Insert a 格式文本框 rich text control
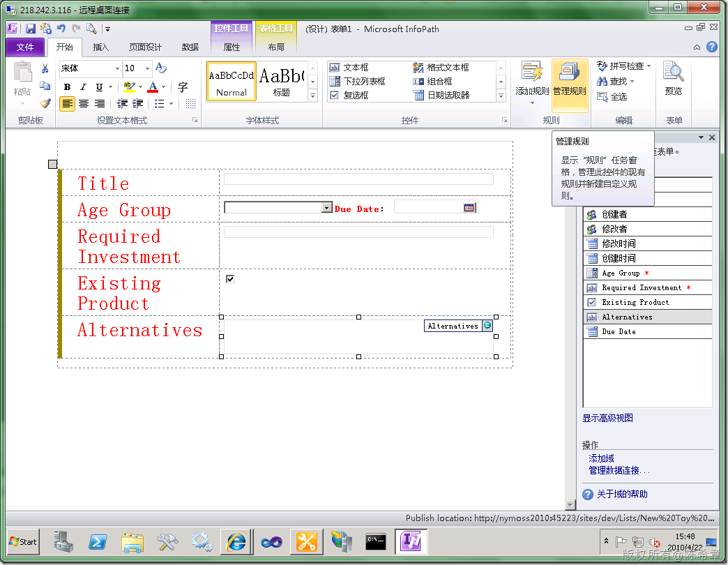 441,68
